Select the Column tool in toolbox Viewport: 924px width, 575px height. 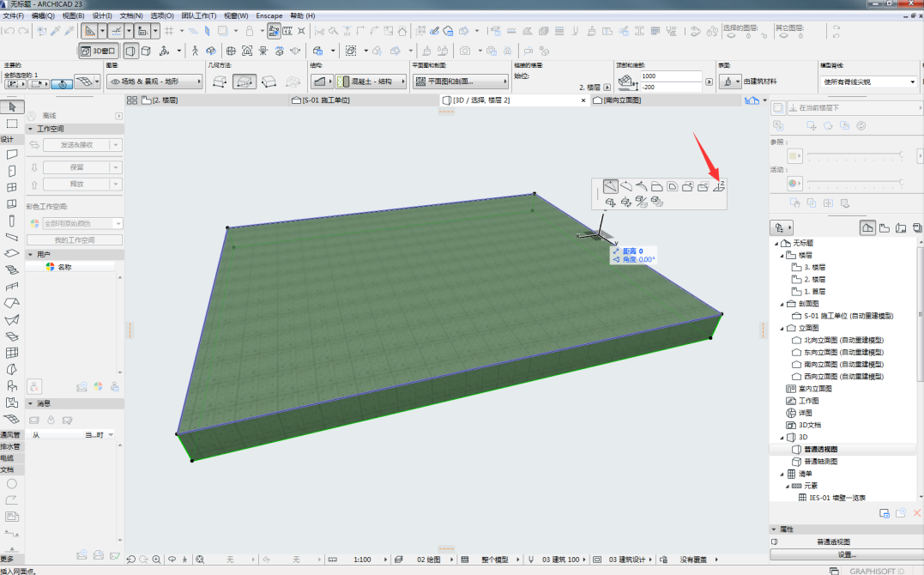coord(12,221)
